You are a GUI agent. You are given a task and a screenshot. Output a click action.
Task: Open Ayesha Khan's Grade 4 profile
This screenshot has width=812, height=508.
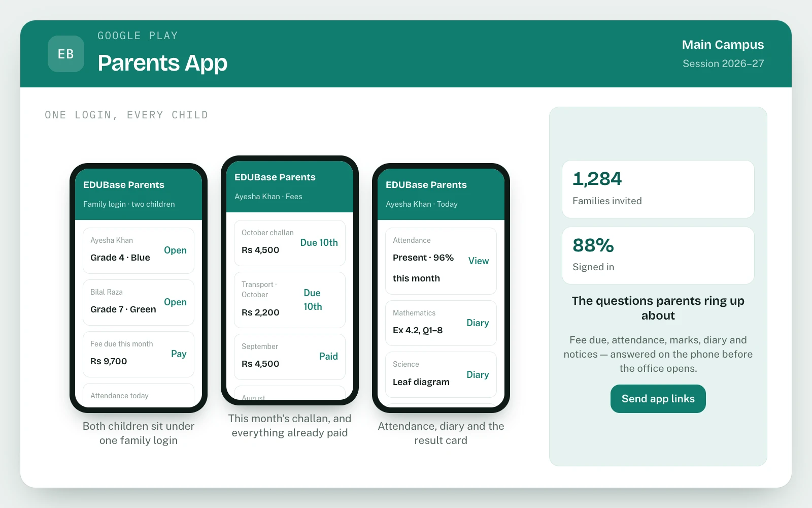[175, 250]
